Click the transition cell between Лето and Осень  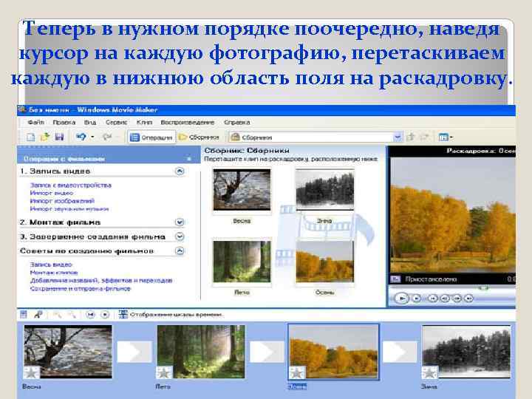coord(267,352)
